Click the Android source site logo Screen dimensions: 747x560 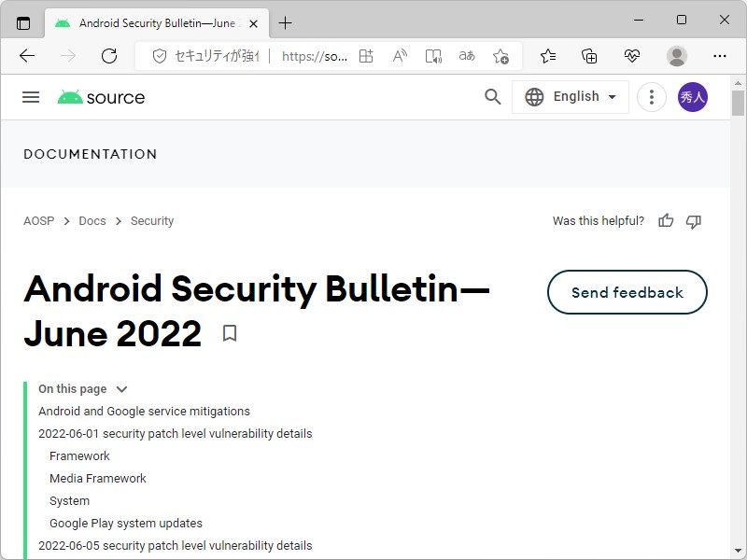(x=100, y=96)
